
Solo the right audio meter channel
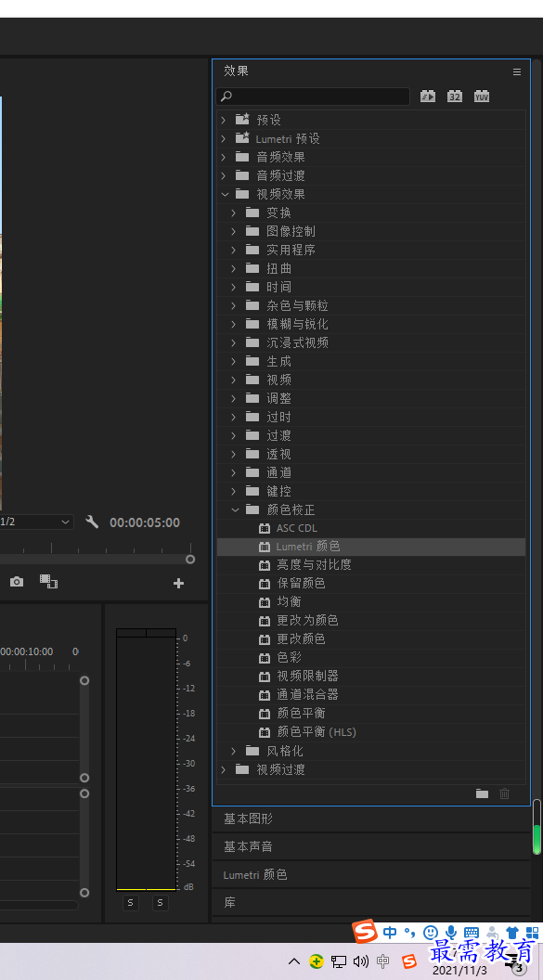[161, 902]
